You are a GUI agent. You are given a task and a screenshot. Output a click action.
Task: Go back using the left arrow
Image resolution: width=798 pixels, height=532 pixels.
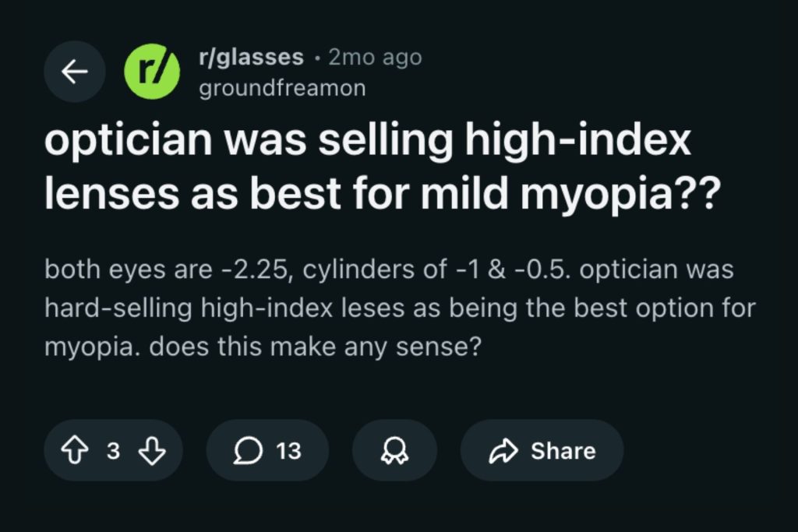coord(74,71)
